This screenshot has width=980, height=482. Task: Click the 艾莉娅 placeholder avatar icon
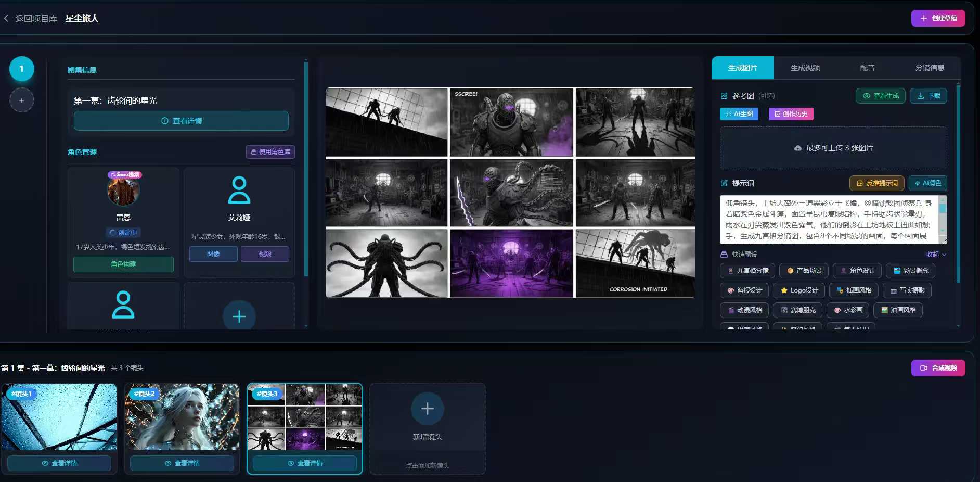click(x=239, y=191)
